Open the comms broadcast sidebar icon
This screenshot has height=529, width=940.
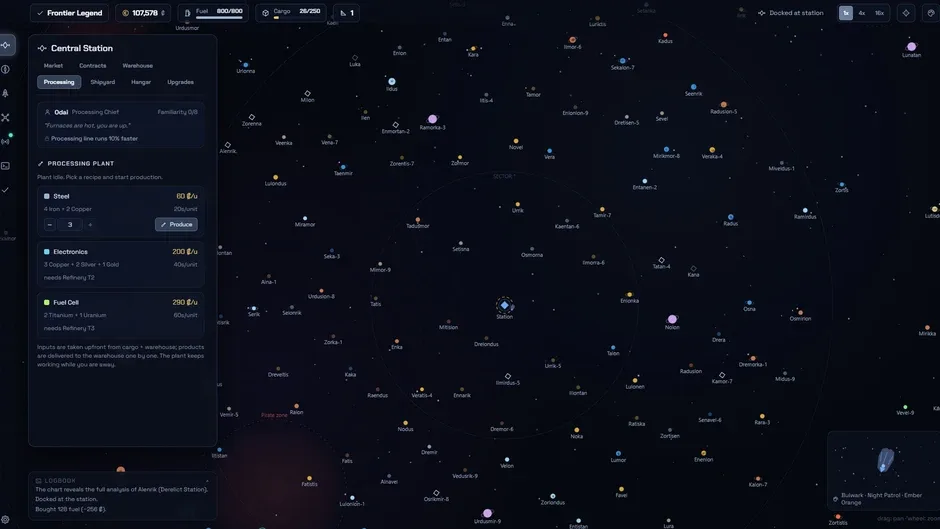(5, 142)
